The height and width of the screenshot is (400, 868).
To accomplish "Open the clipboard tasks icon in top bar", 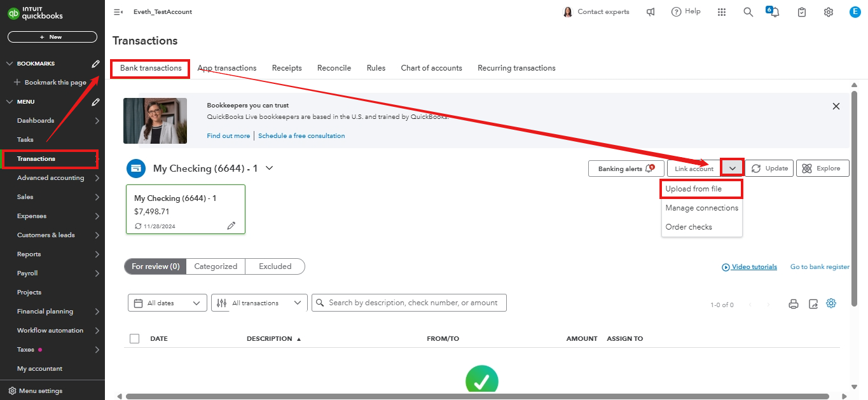I will (802, 12).
